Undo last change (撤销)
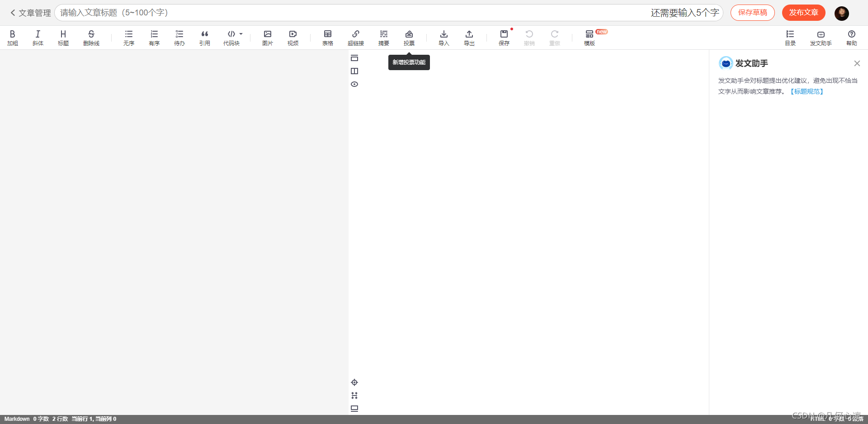Image resolution: width=868 pixels, height=424 pixels. click(x=529, y=38)
